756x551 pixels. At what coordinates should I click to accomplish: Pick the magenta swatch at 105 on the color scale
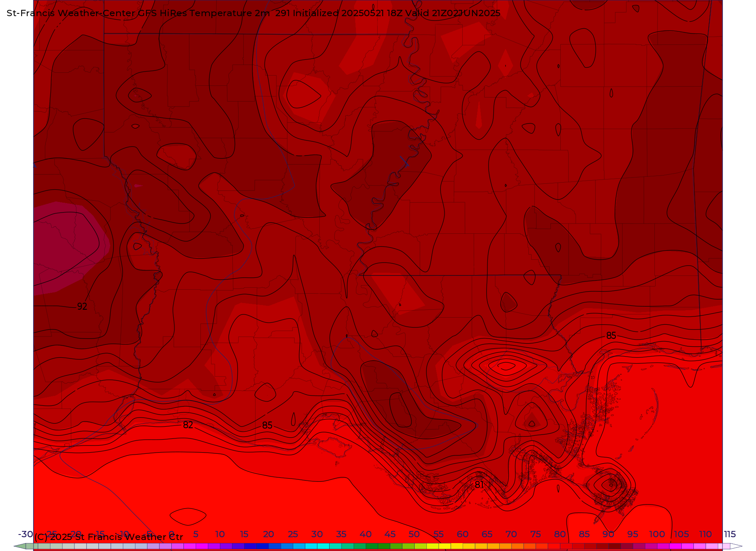[x=676, y=546]
